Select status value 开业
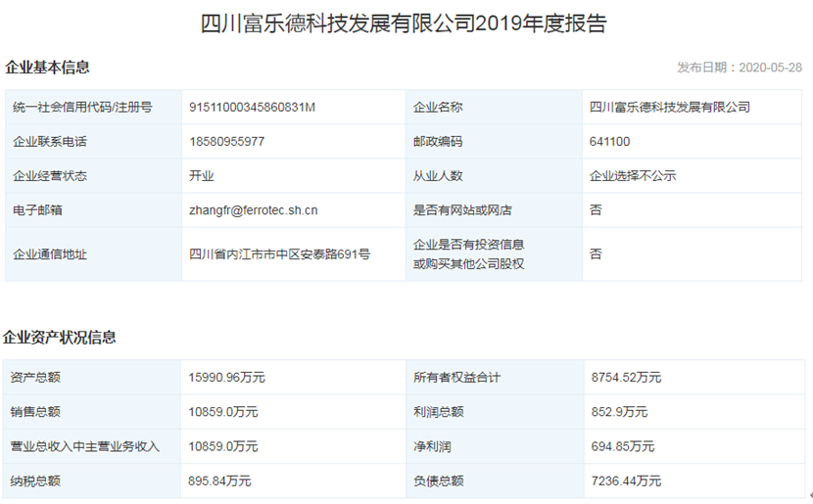Screen dimensions: 813x504 point(201,175)
